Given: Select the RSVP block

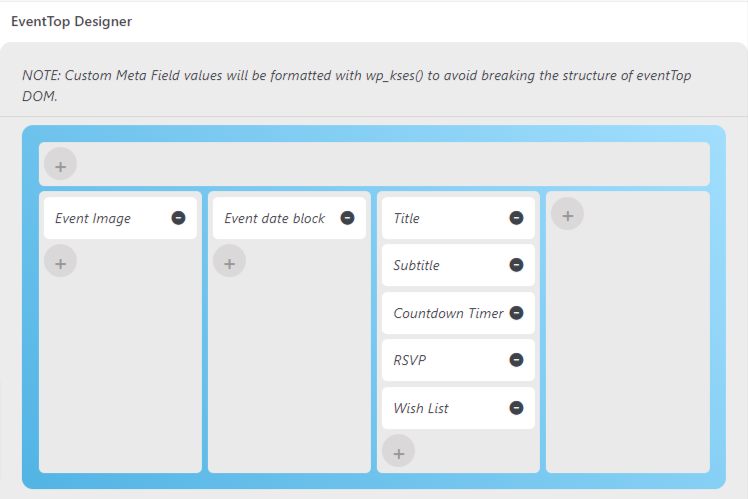Looking at the screenshot, I should (458, 360).
